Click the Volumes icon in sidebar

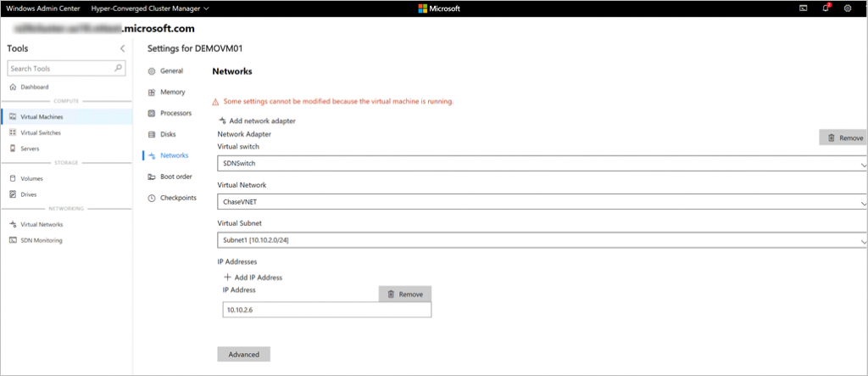[x=13, y=178]
